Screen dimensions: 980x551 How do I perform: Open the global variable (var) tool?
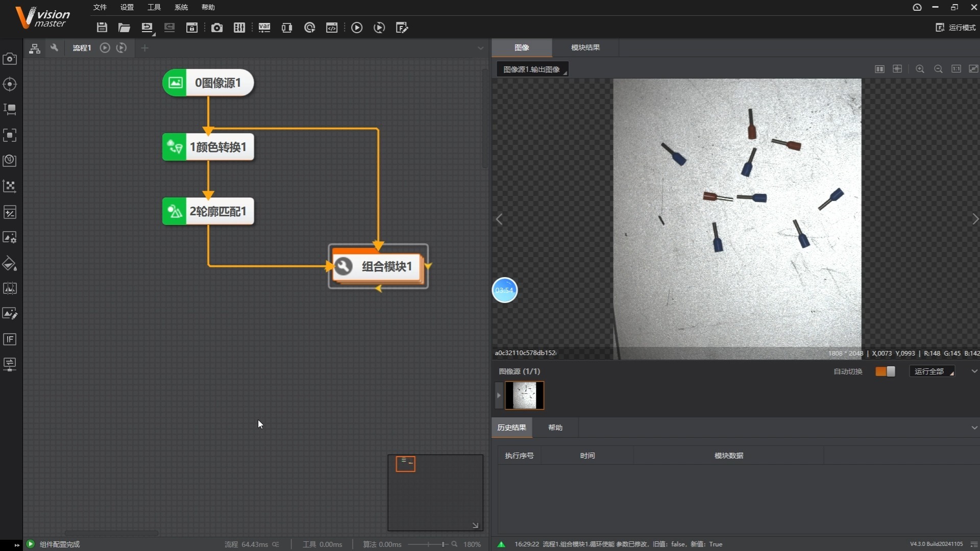click(264, 28)
